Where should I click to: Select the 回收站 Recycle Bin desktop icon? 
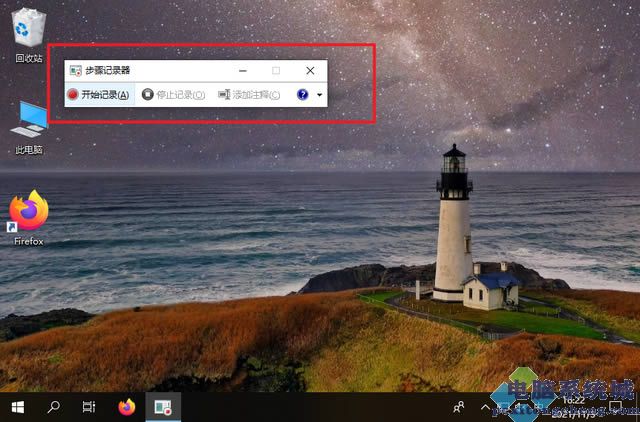[x=29, y=36]
